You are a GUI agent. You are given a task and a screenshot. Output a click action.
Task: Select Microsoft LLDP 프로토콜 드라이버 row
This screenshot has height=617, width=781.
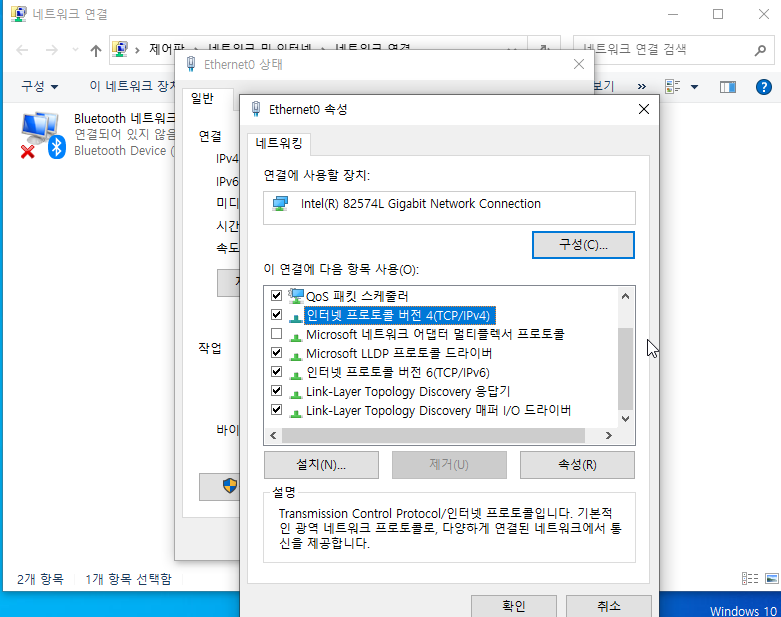[x=399, y=354]
